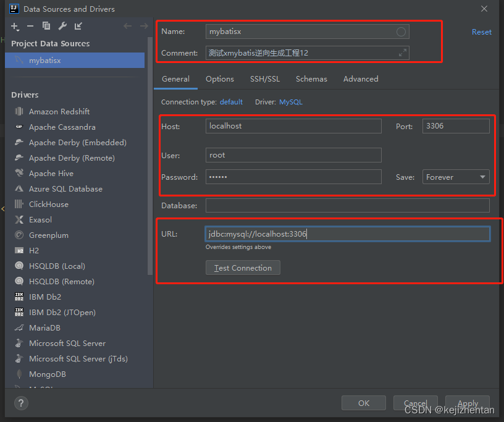Close the Data Sources and Drivers dialog
Viewport: 504px width, 422px height.
pos(484,9)
